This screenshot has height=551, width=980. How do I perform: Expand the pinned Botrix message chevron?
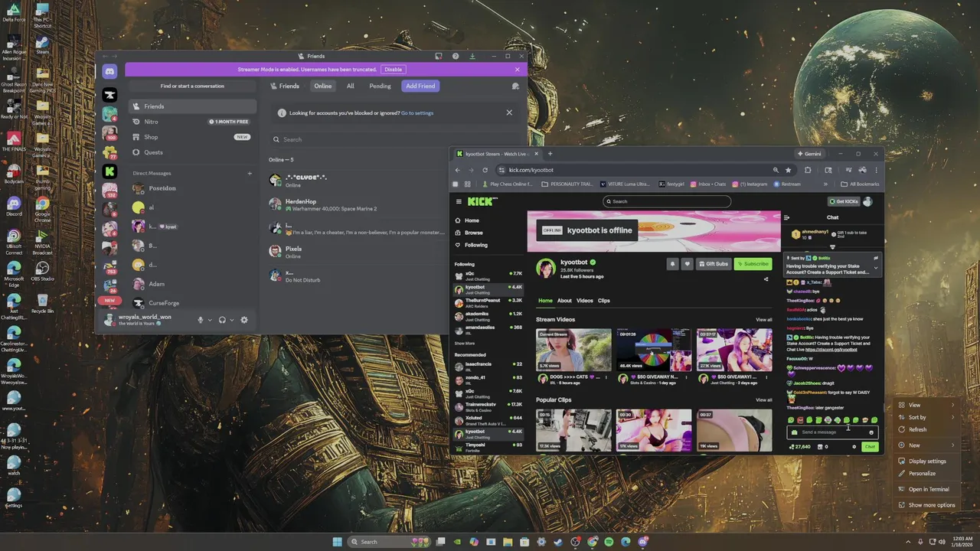(x=876, y=268)
